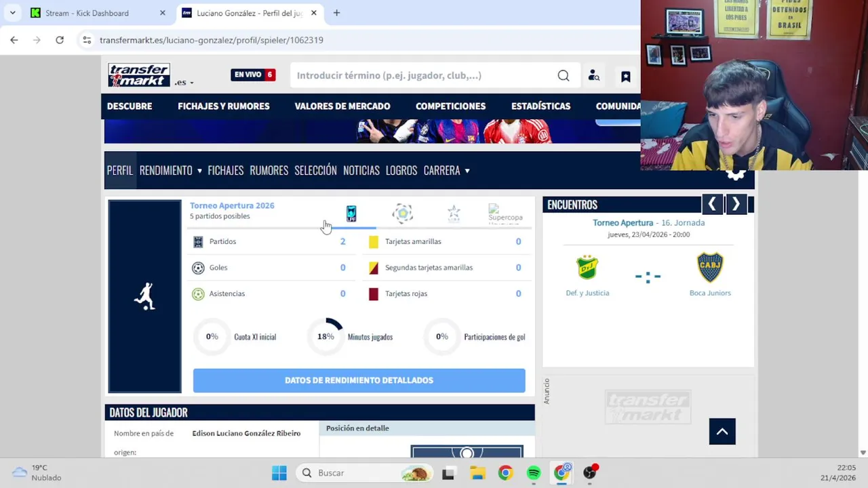Open the Boca Juniors team link
The image size is (868, 488).
(x=710, y=293)
